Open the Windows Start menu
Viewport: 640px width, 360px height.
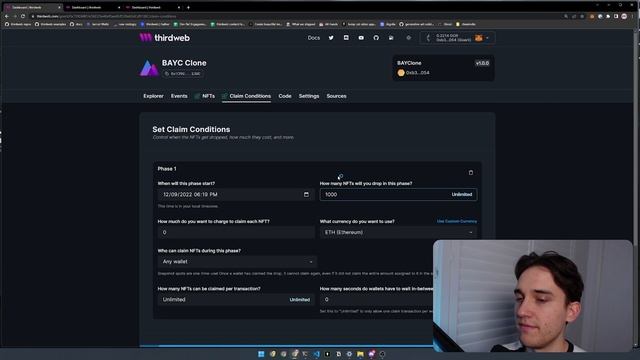[x=261, y=354]
